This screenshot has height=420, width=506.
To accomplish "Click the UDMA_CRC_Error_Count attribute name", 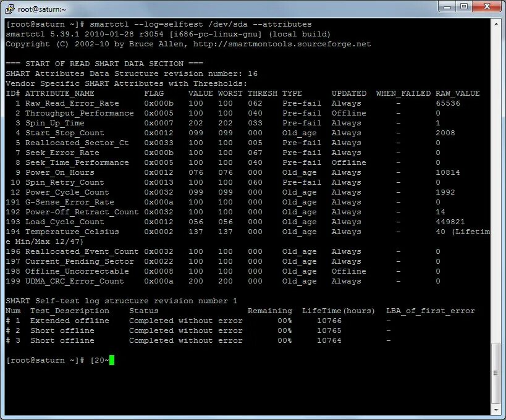I will tap(75, 281).
